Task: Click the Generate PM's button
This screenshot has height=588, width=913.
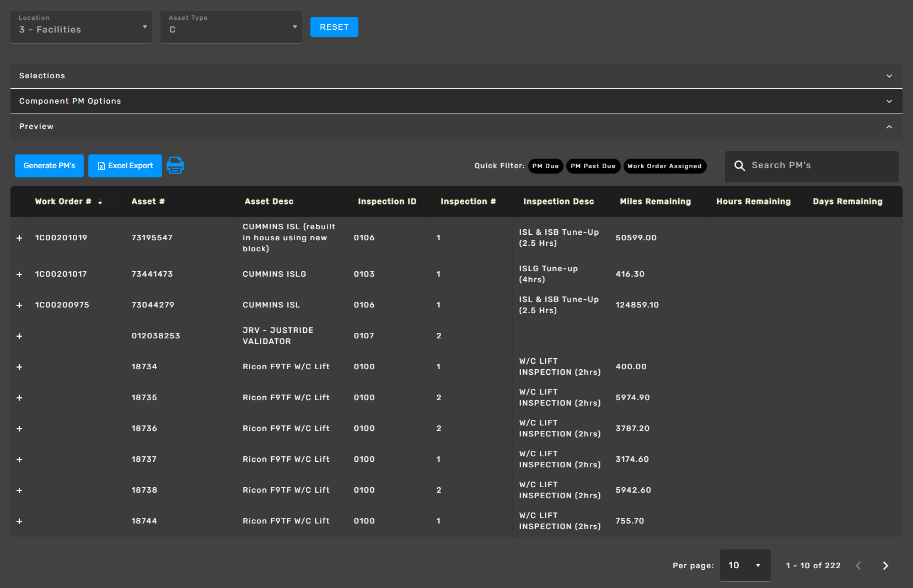Action: pos(49,166)
